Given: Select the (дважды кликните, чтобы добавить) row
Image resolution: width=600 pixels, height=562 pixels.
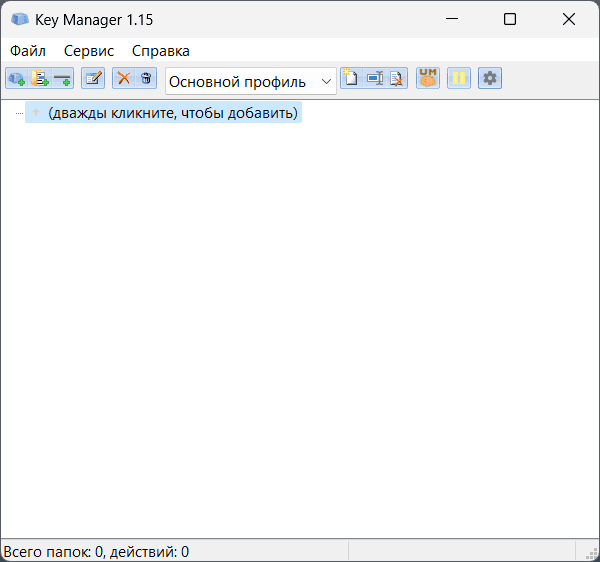Looking at the screenshot, I should 163,112.
